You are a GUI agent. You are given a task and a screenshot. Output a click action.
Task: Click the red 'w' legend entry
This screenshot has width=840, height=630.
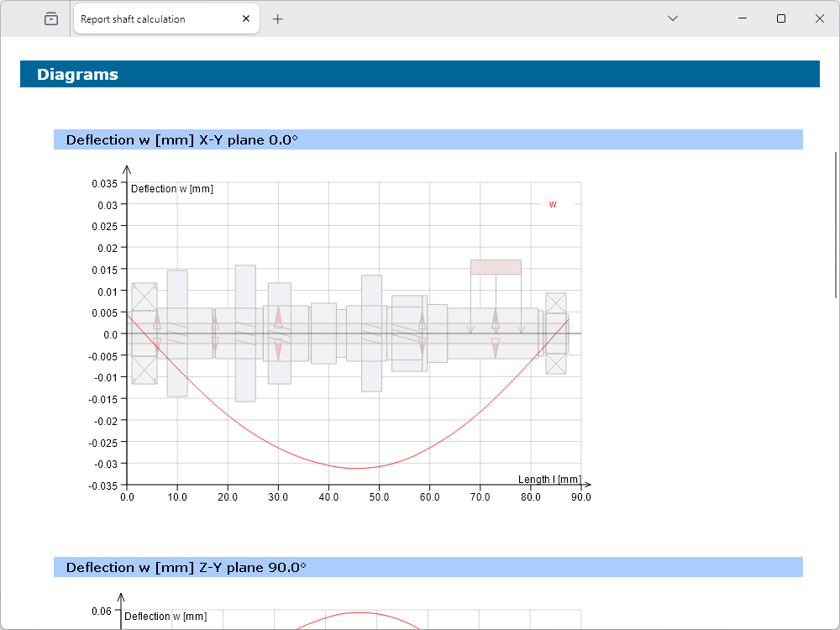click(x=553, y=204)
